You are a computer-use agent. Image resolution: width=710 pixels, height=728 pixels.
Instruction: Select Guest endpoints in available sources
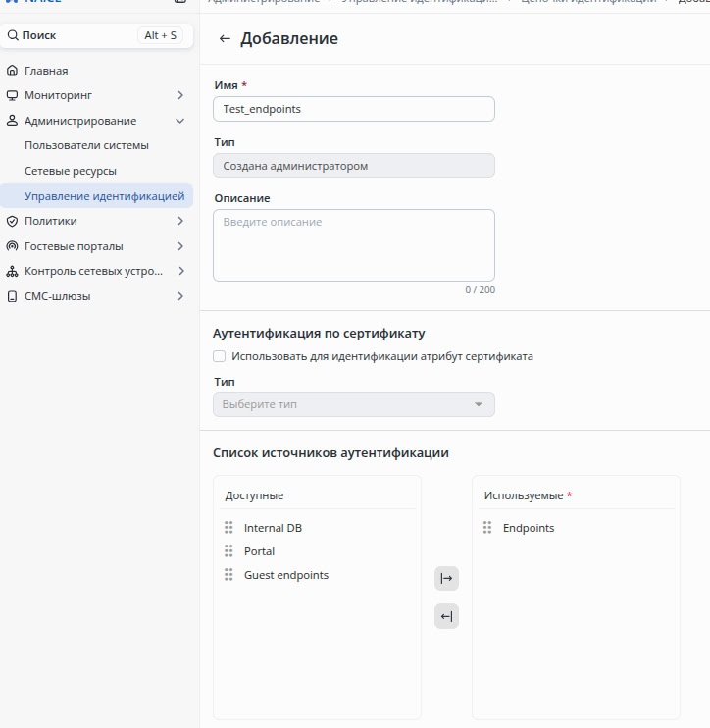pos(285,575)
